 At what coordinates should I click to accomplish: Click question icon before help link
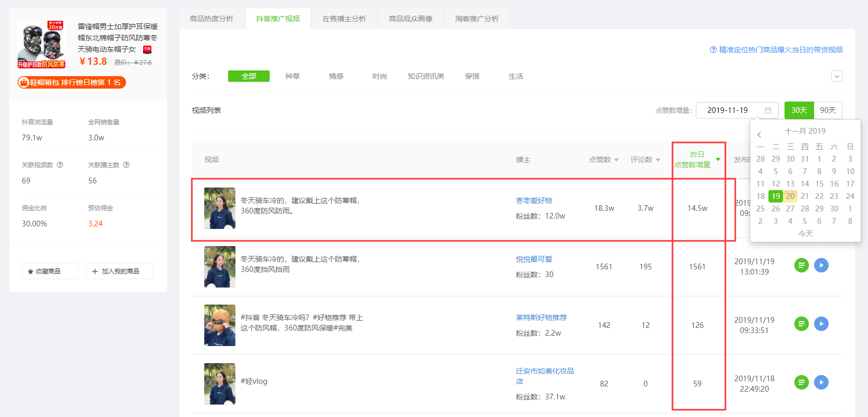[713, 50]
